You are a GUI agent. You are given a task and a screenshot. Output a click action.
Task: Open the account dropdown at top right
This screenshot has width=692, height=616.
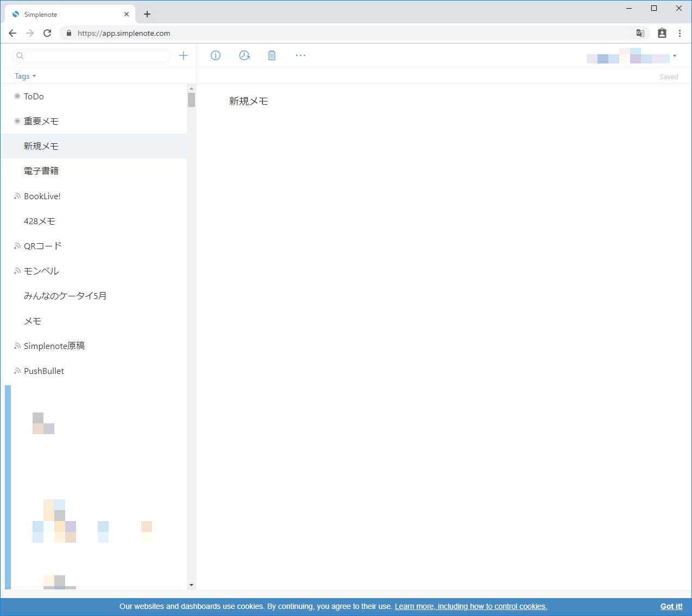pyautogui.click(x=675, y=55)
